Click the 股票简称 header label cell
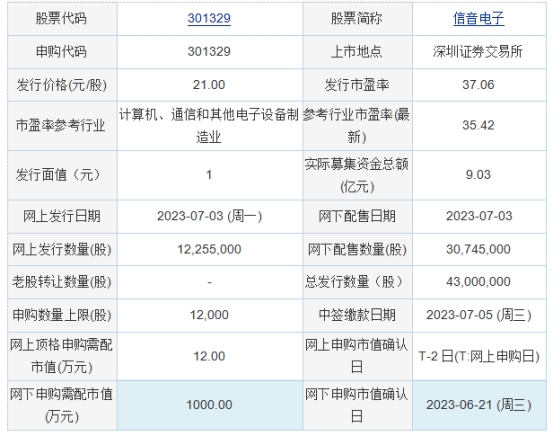Image resolution: width=554 pixels, height=436 pixels. pos(357,18)
